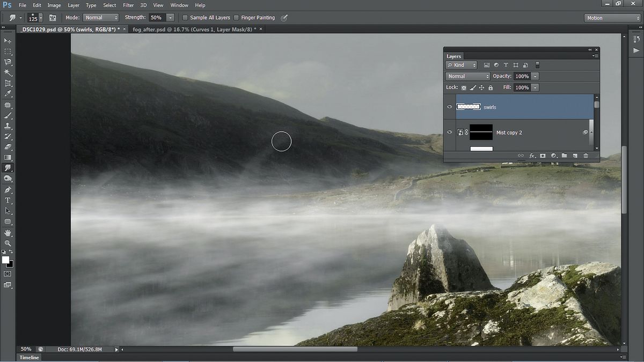Select the Zoom tool

[8, 243]
